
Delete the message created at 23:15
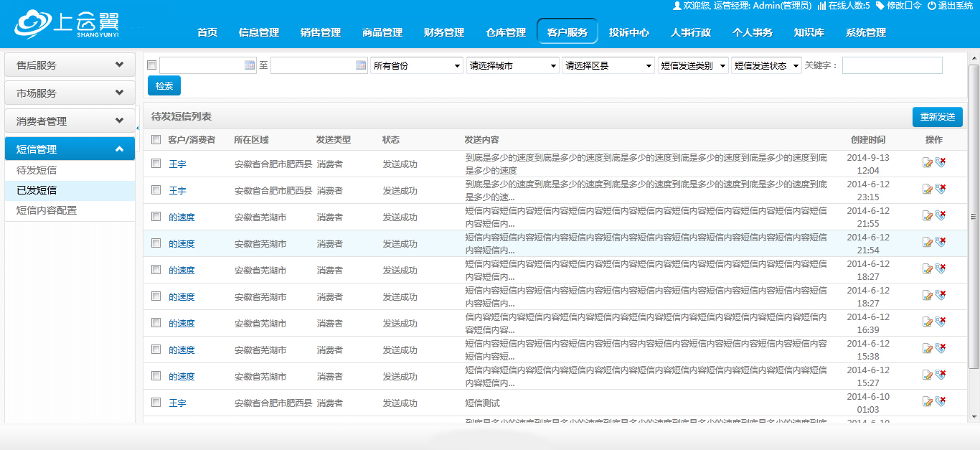click(941, 189)
